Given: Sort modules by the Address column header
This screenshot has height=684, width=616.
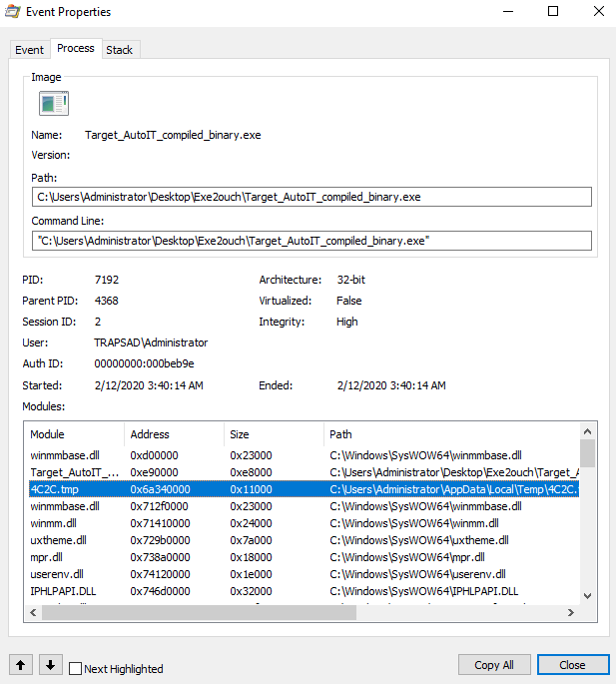Looking at the screenshot, I should pos(174,434).
